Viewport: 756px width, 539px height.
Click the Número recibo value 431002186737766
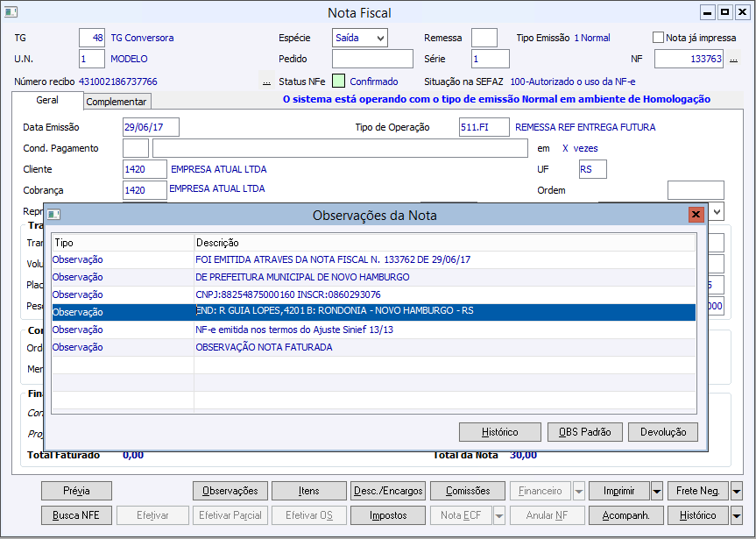point(118,82)
